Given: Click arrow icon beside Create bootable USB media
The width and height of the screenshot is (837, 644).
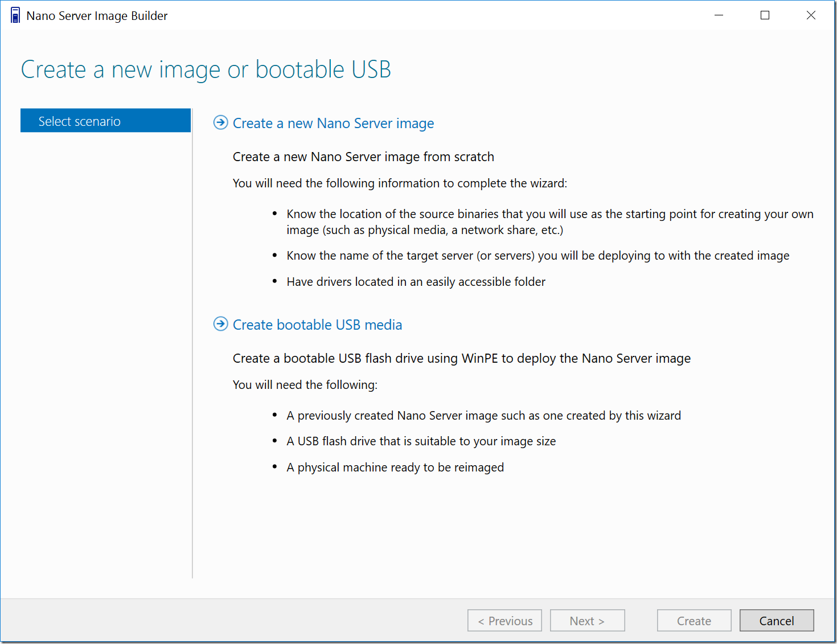Looking at the screenshot, I should point(220,324).
